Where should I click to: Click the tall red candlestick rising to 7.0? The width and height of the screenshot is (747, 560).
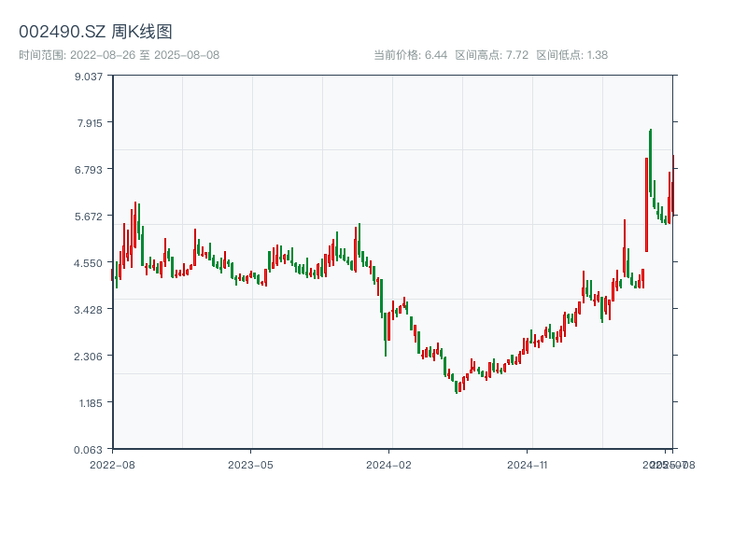(x=646, y=204)
